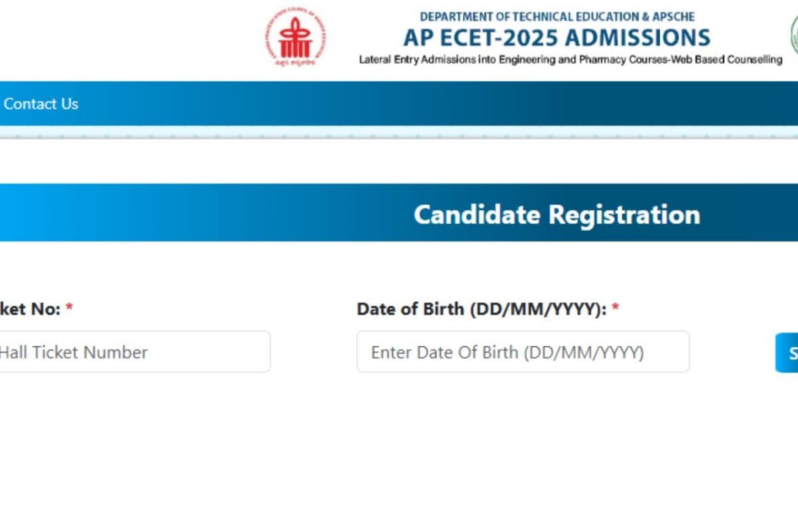Click the word APSCHE in the department heading

[x=672, y=16]
